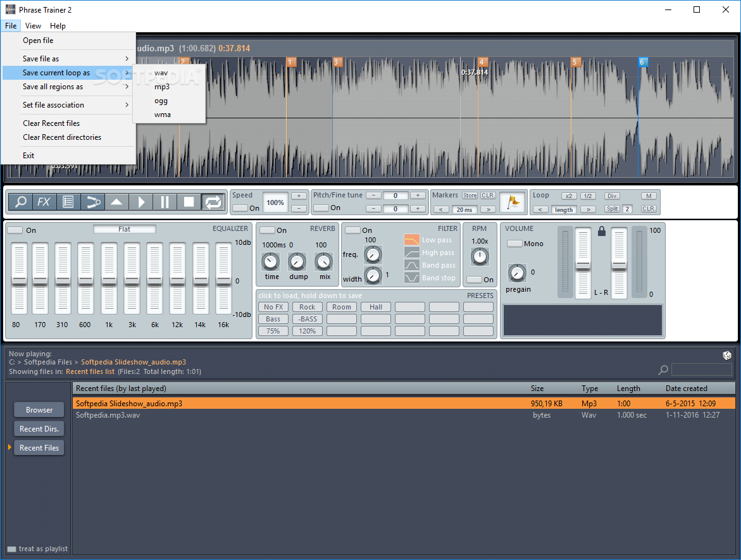Click the magnifier zoom icon in transport bar
This screenshot has height=560, width=741.
point(21,202)
